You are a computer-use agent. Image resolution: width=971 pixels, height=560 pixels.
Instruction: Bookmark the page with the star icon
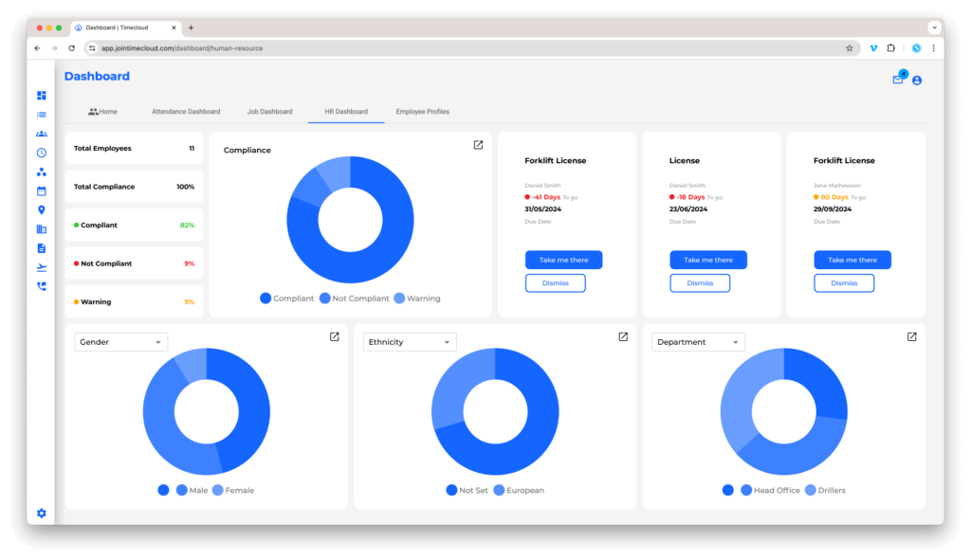tap(850, 48)
